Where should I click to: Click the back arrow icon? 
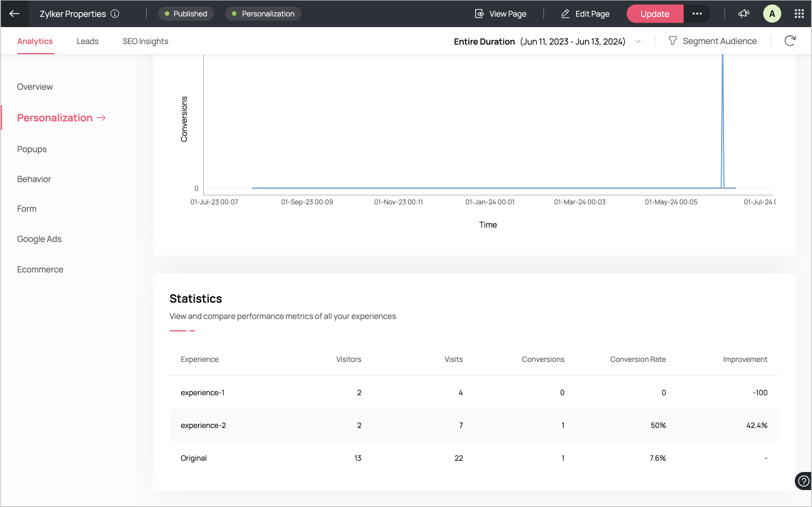pos(15,14)
